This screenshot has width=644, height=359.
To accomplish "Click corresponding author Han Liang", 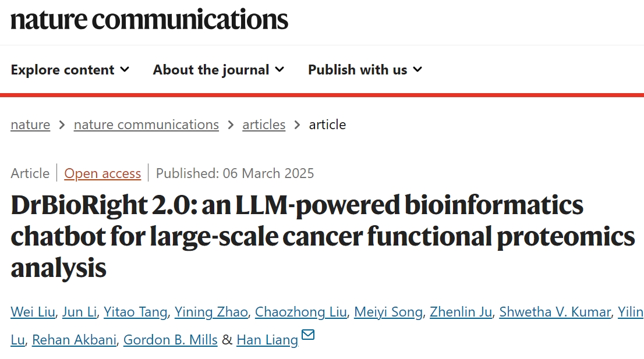I will [x=267, y=340].
